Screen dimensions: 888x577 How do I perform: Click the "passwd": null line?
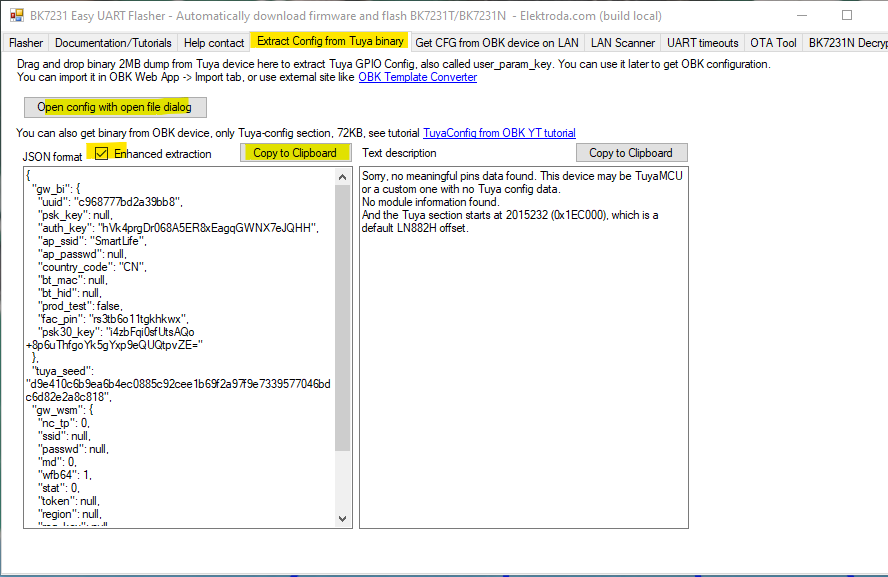(73, 450)
